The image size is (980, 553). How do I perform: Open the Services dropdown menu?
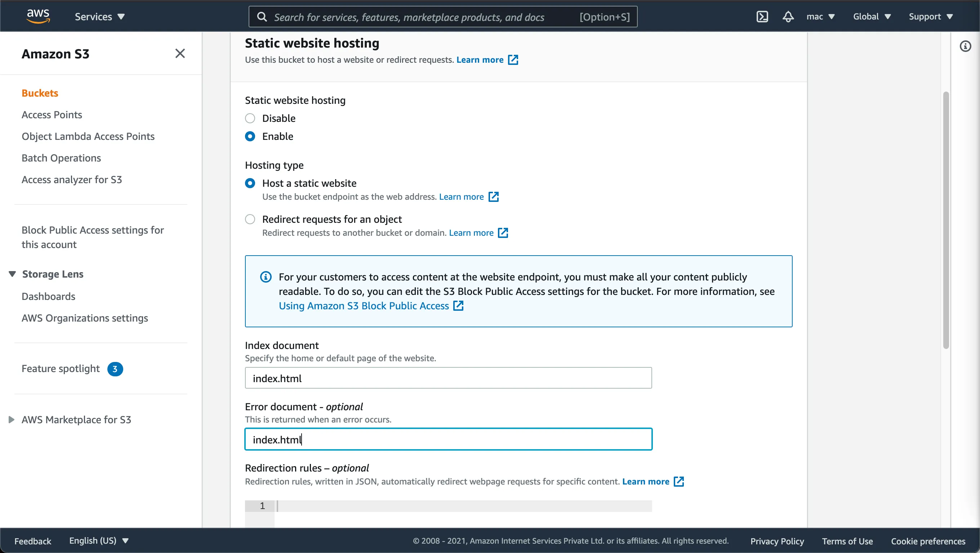tap(100, 17)
